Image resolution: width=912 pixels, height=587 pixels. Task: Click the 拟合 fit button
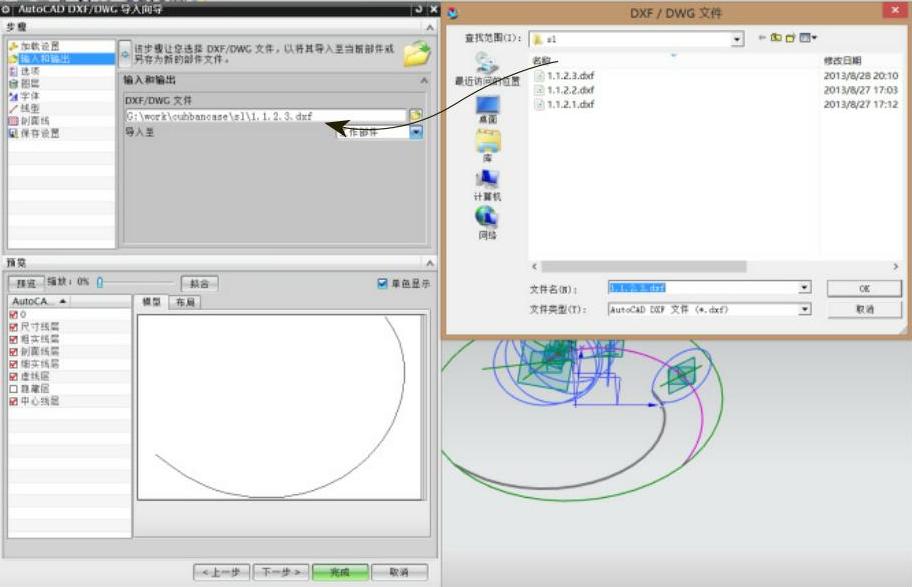click(199, 283)
